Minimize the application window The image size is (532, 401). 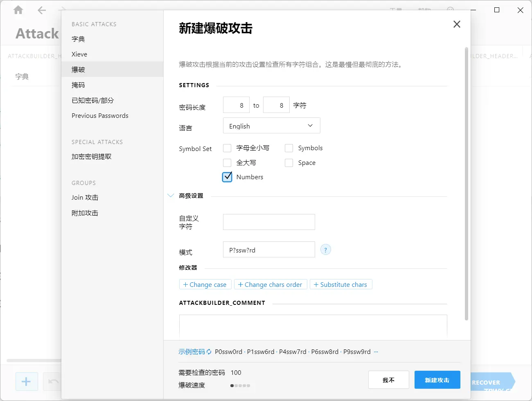coord(473,10)
